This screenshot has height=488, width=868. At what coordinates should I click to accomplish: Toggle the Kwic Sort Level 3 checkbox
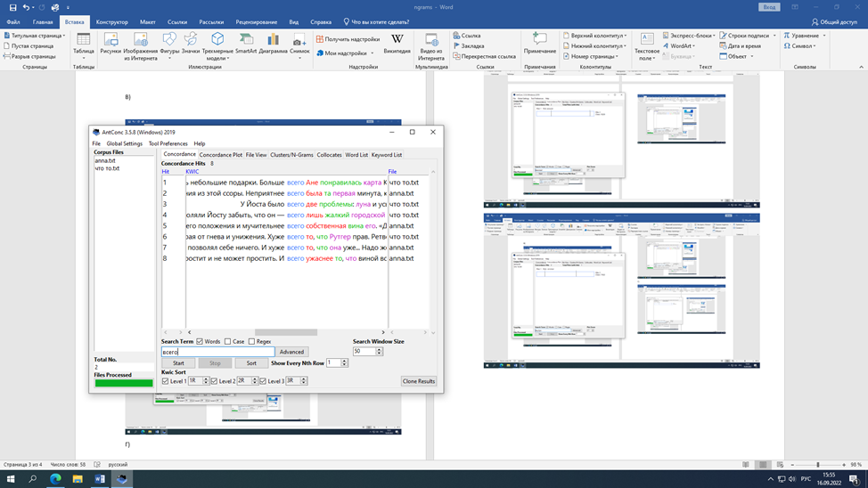[263, 381]
